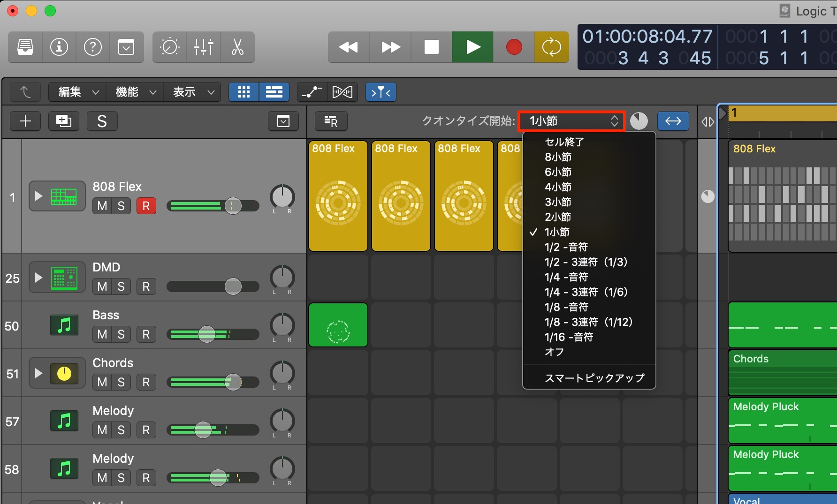
Task: Disable record on 808 Flex track
Action: (146, 206)
